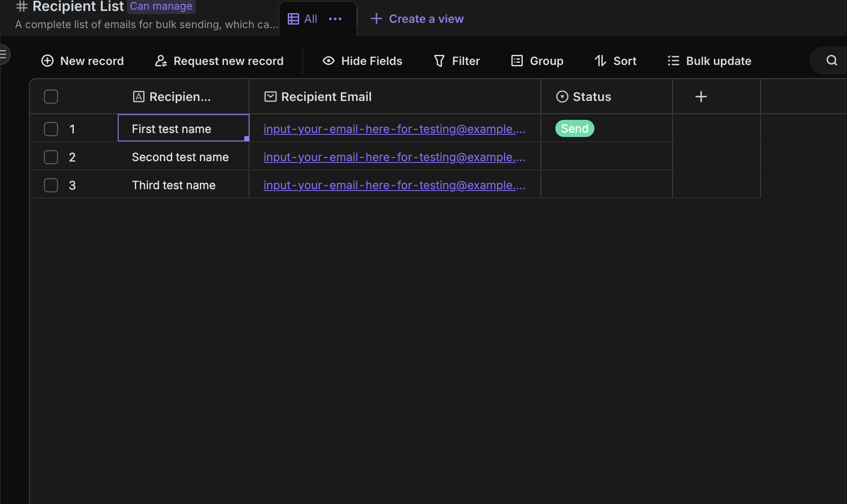This screenshot has height=504, width=847.
Task: Click the search magnifier icon
Action: coord(832,61)
